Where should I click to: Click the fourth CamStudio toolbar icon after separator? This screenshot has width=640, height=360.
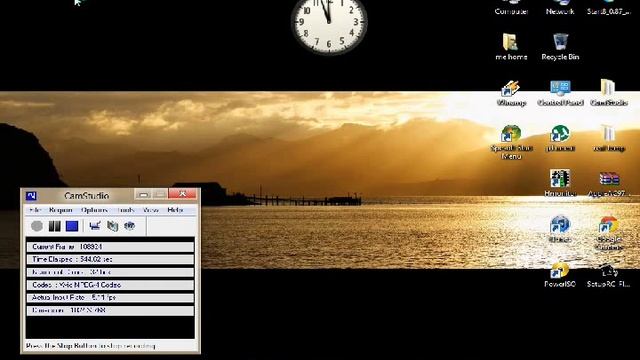[x=95, y=226]
